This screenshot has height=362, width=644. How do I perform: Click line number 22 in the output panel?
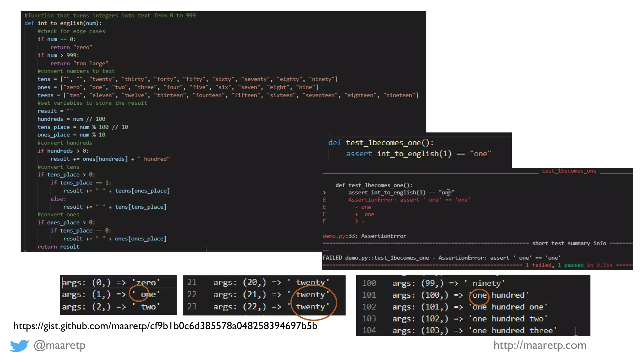(192, 295)
